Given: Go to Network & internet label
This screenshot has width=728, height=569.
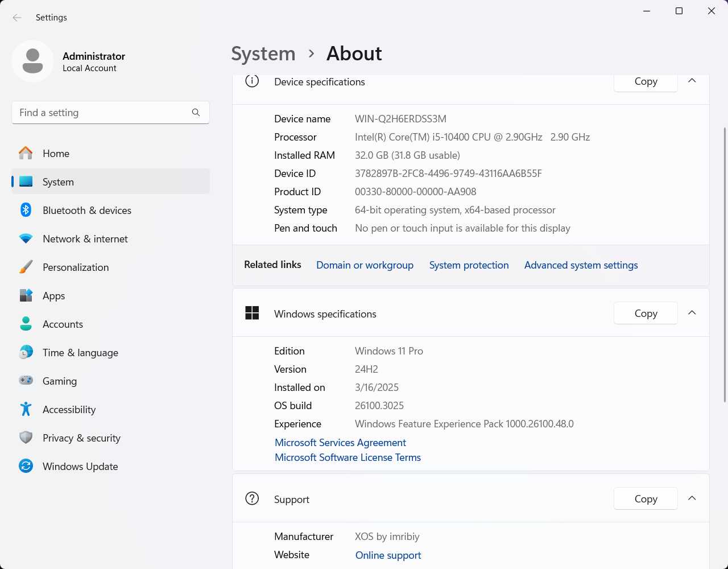Looking at the screenshot, I should (x=85, y=238).
